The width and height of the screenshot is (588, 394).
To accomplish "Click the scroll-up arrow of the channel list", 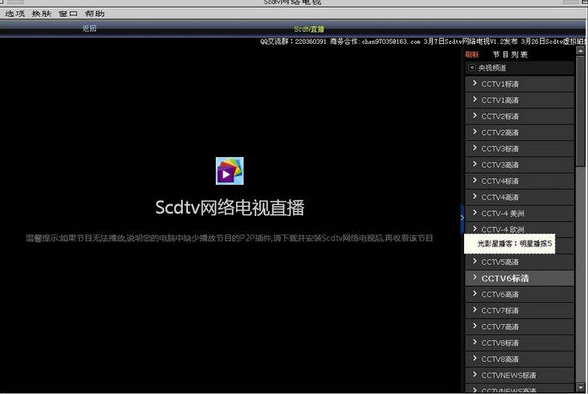I will [x=580, y=50].
